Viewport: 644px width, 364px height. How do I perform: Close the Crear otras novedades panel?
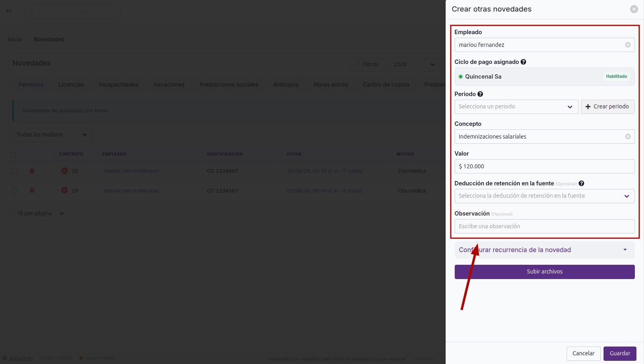pyautogui.click(x=634, y=9)
